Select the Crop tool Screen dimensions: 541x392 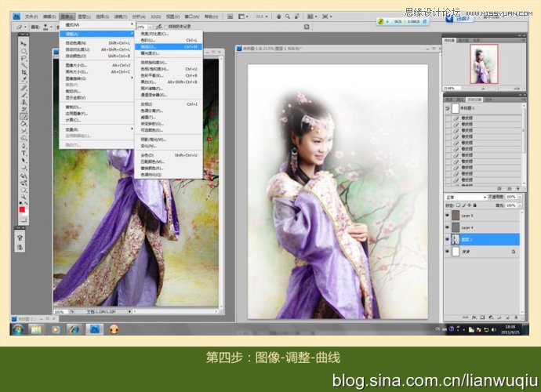click(24, 74)
